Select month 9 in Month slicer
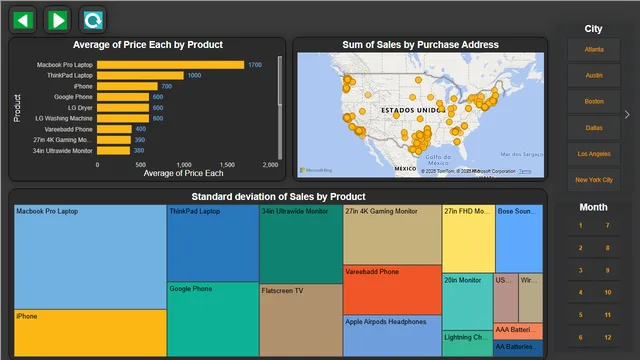Image resolution: width=640 pixels, height=360 pixels. (x=607, y=270)
